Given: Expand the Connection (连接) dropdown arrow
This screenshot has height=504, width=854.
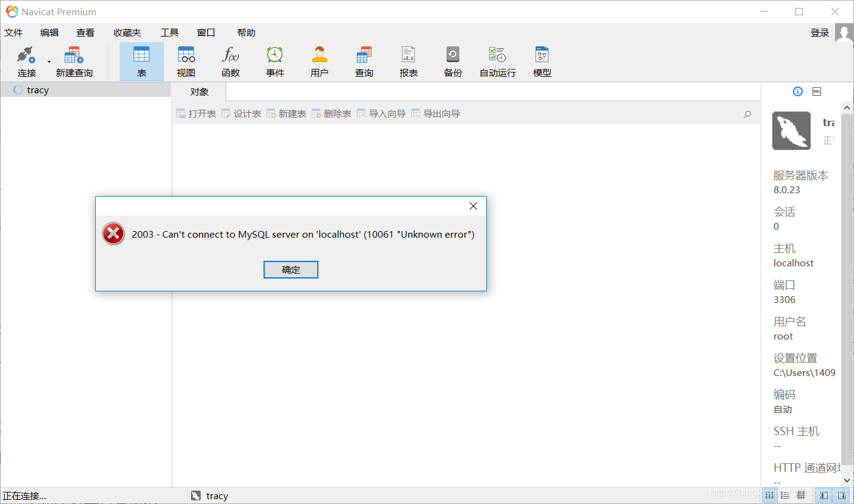Looking at the screenshot, I should pos(49,62).
